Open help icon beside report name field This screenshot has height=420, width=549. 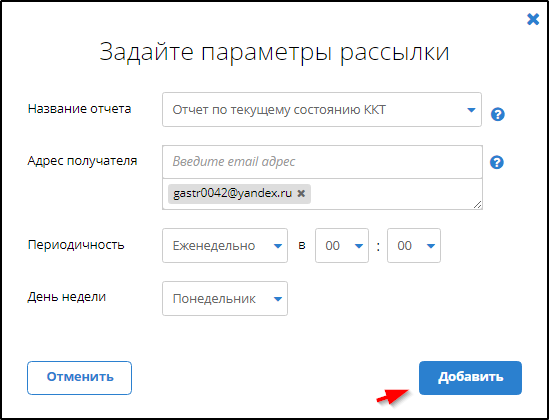coord(498,114)
